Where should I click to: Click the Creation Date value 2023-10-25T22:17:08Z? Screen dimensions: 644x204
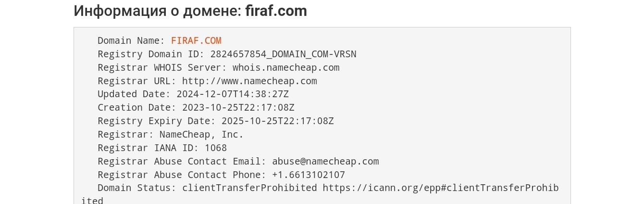tap(238, 108)
